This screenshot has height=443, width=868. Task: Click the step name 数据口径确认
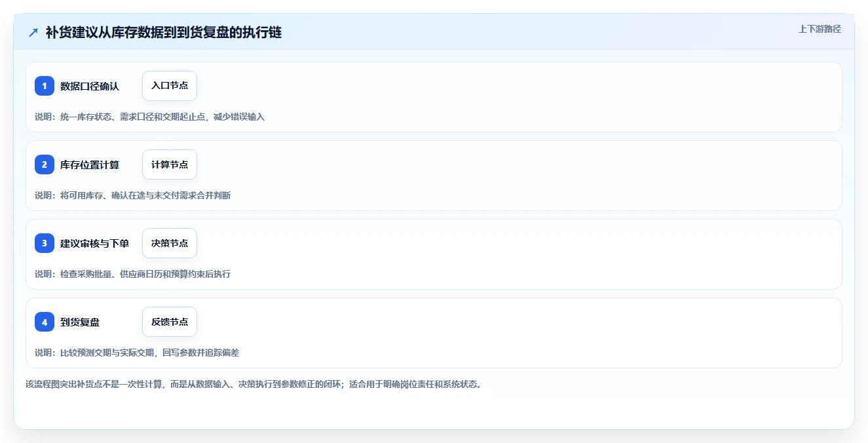pyautogui.click(x=90, y=86)
